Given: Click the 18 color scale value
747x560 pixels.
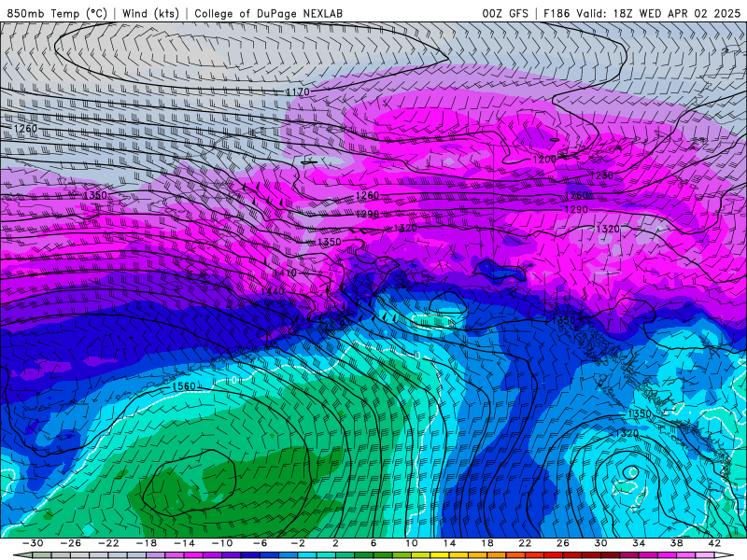Looking at the screenshot, I should tap(487, 543).
